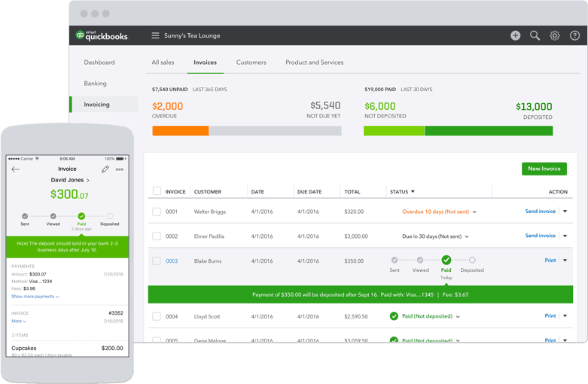This screenshot has height=384, width=588.
Task: Expand the More link under Invoice on phone
Action: click(x=19, y=321)
